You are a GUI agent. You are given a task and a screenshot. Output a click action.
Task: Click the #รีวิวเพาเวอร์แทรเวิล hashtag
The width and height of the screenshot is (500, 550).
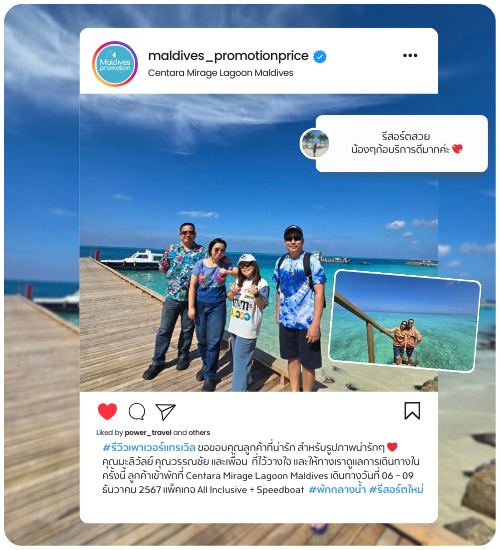point(149,448)
